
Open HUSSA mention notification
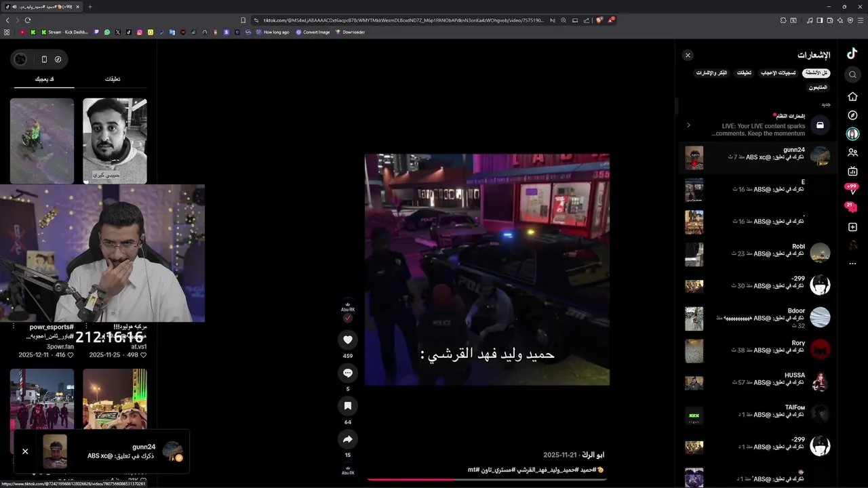coord(757,382)
